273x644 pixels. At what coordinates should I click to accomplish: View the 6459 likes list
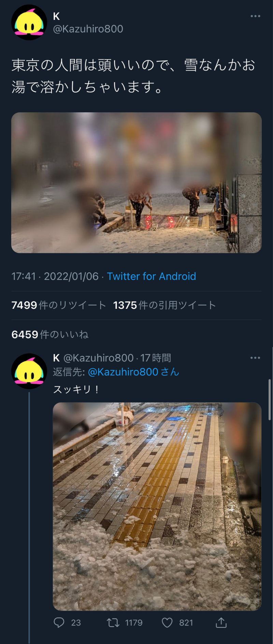coord(50,334)
